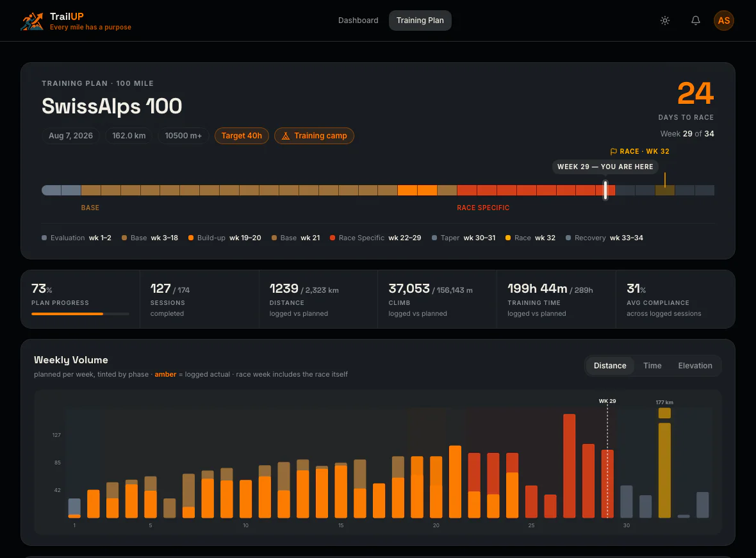Click the Race legend yellow swatch

coord(507,238)
